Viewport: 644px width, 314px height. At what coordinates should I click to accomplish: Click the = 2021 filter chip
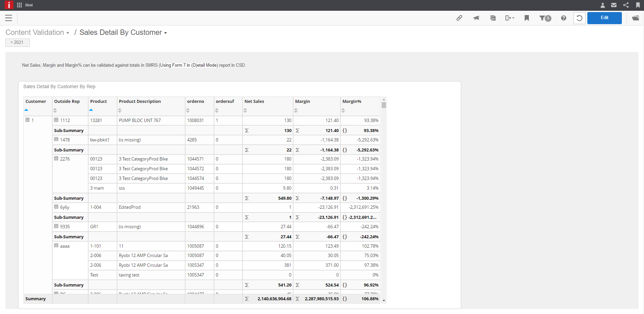(17, 42)
